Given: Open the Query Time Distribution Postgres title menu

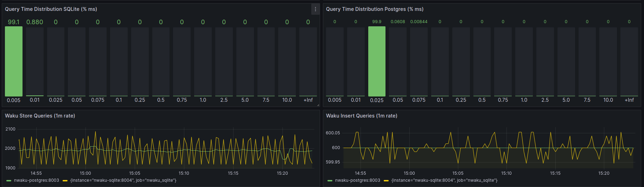Looking at the screenshot, I should 374,9.
